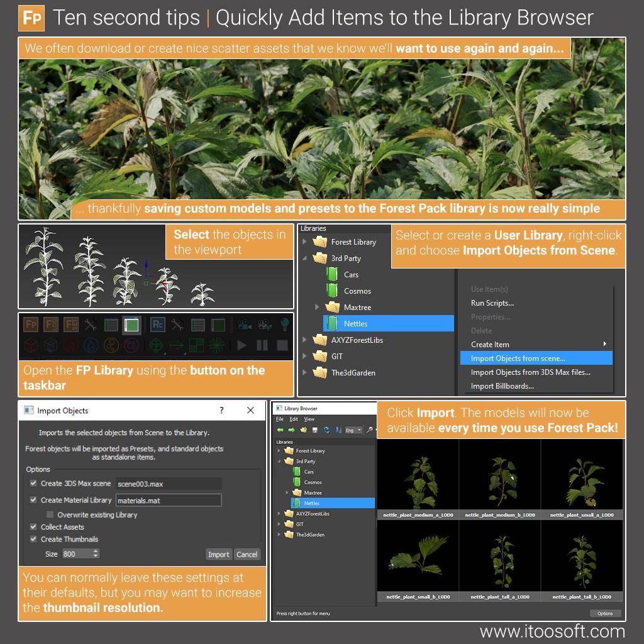Select Cosmos in the large Libraries tree
644x644 pixels.
click(x=357, y=291)
